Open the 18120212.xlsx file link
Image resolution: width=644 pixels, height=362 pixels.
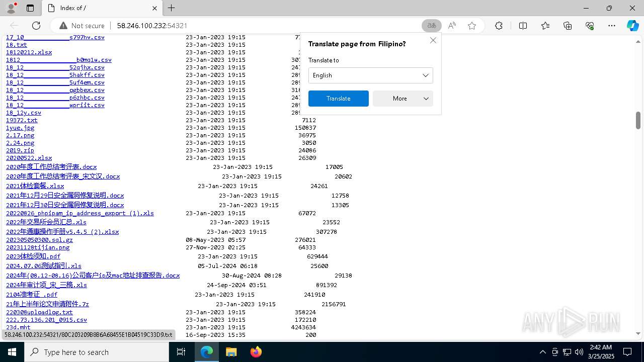29,52
